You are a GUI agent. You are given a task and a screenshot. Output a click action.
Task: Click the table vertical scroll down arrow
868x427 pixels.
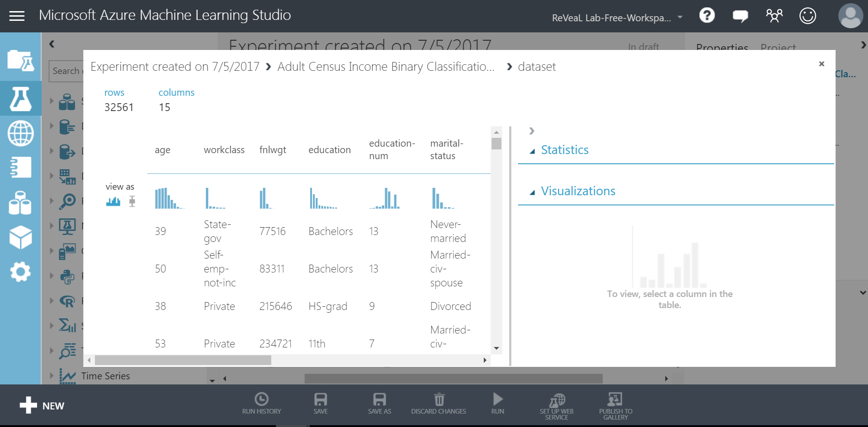[x=496, y=348]
